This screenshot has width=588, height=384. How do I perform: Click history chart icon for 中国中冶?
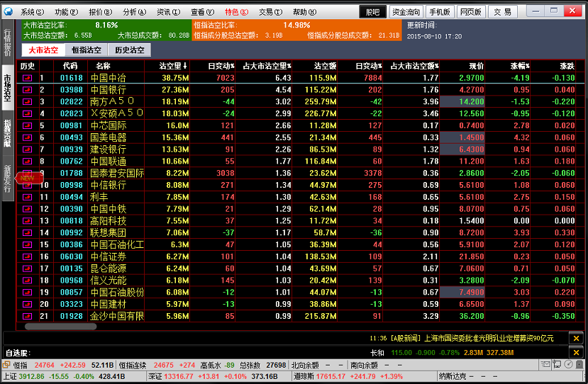click(x=28, y=78)
